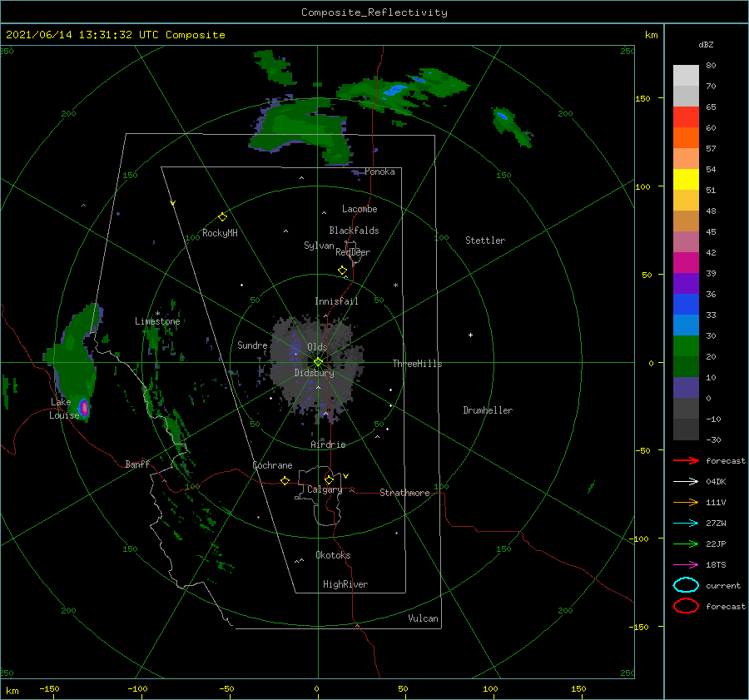Click the Stettler city label
The image size is (749, 700).
485,241
